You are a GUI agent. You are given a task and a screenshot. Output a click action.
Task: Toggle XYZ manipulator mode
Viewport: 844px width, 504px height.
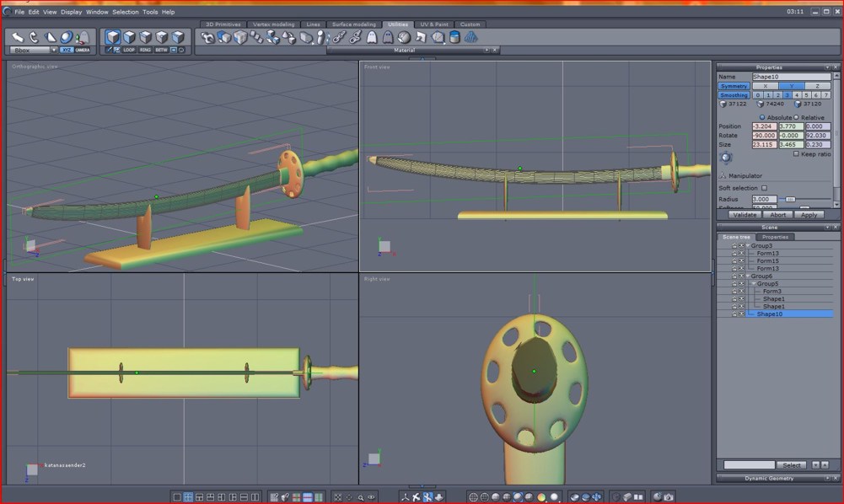(67, 50)
